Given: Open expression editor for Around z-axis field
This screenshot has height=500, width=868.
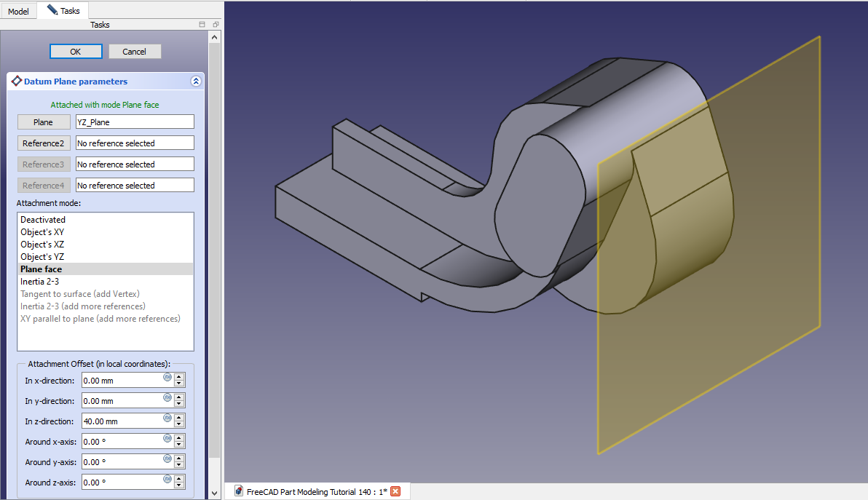Looking at the screenshot, I should (167, 479).
